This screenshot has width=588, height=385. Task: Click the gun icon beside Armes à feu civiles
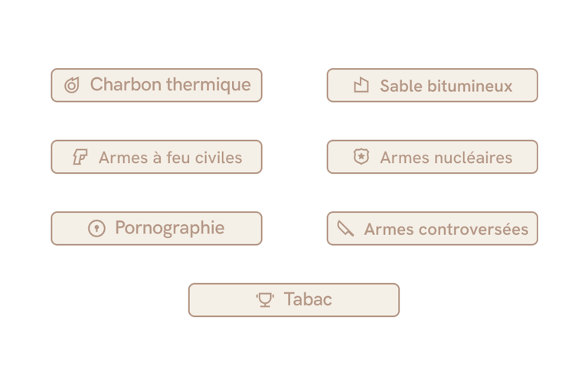80,157
